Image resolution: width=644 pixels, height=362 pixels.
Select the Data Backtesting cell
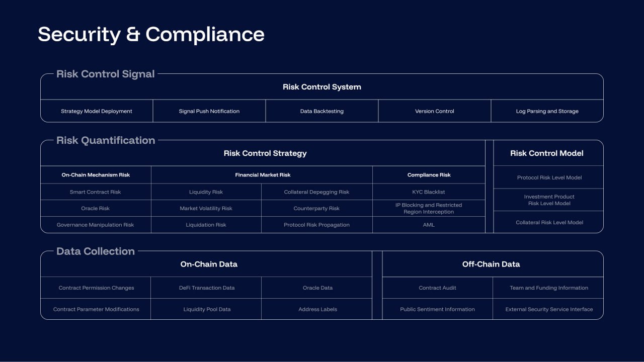(322, 111)
